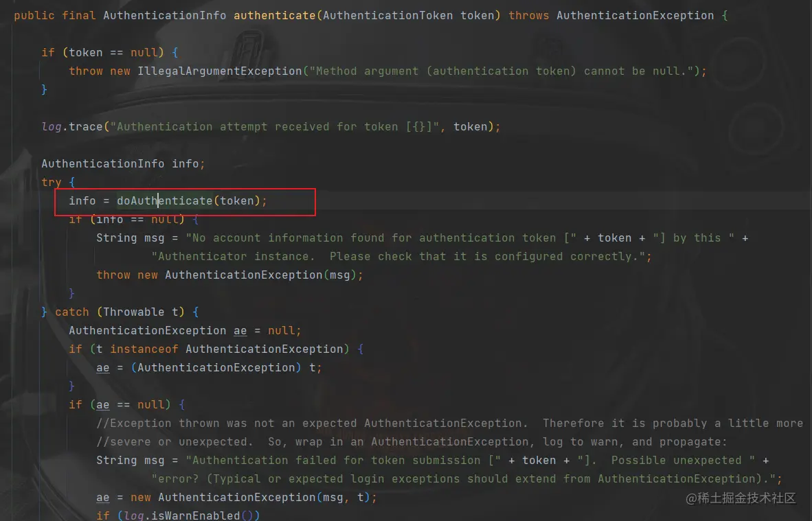
Task: Click the 'instanceof' keyword
Action: [144, 349]
